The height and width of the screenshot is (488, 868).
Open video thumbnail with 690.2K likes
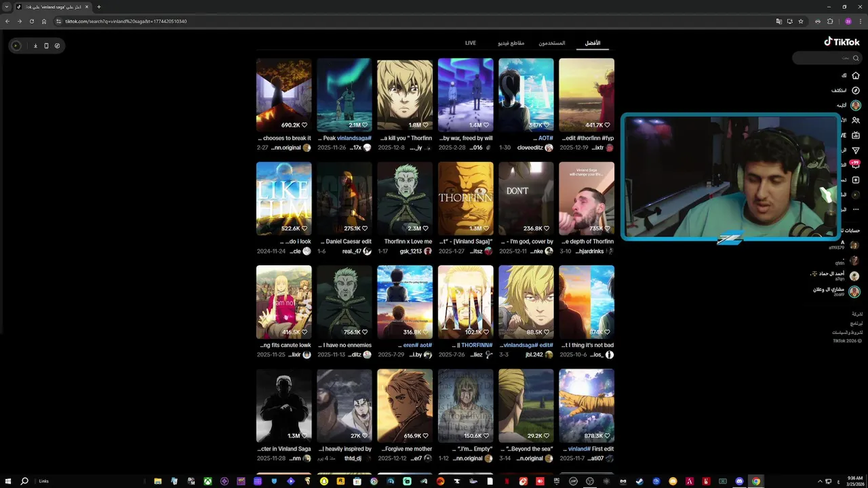point(283,95)
